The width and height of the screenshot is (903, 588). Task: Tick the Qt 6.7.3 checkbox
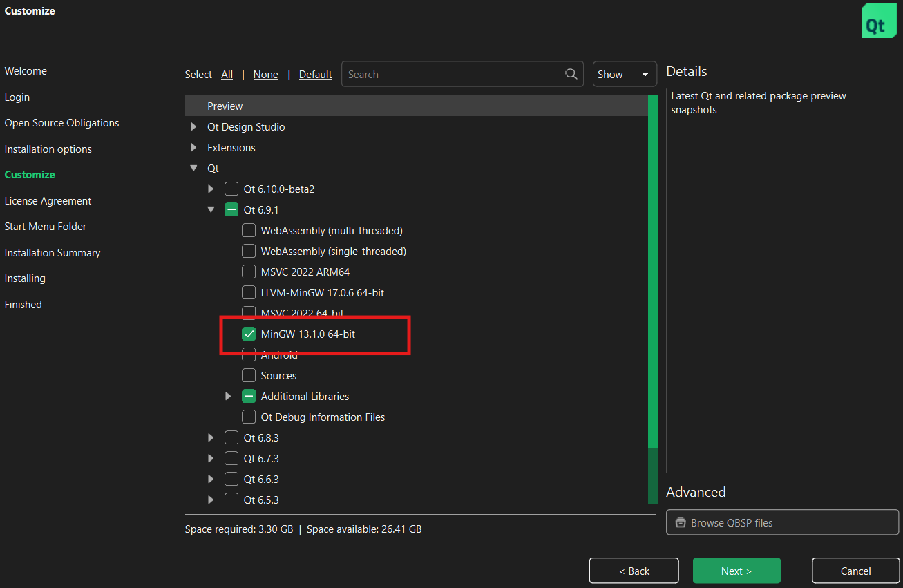[x=231, y=458]
